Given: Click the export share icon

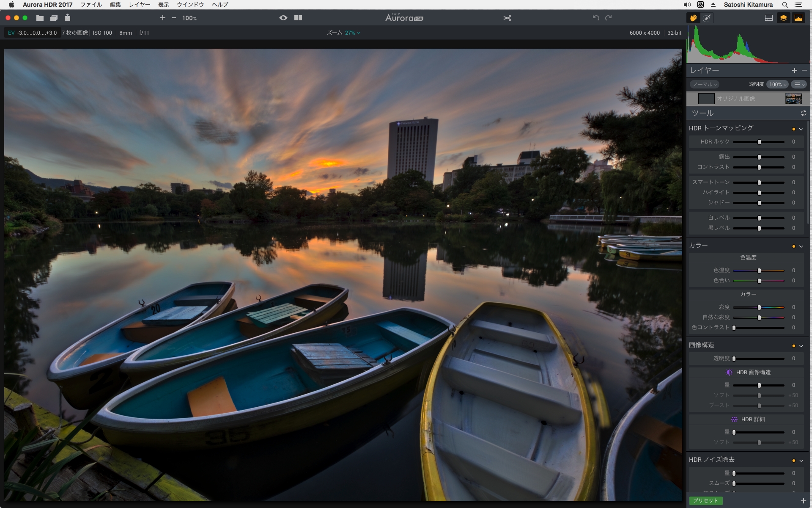Looking at the screenshot, I should point(67,18).
